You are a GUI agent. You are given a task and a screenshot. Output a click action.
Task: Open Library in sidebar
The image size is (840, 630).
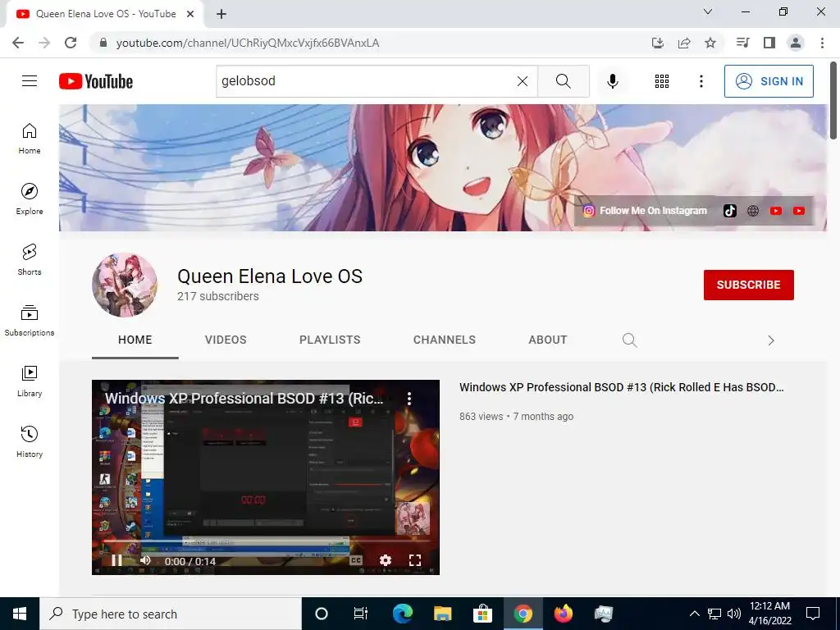coord(30,381)
